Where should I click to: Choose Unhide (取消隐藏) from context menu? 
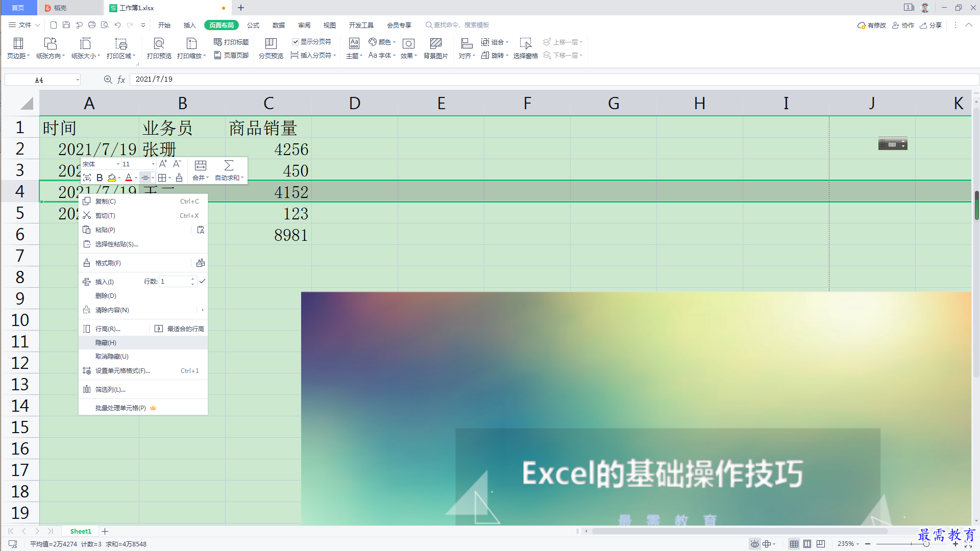(x=143, y=356)
